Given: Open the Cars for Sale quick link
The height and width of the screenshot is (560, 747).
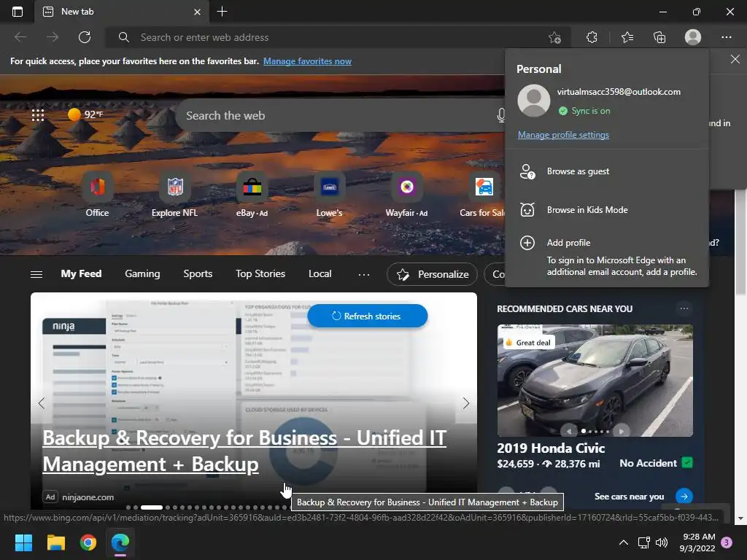Looking at the screenshot, I should coord(482,195).
